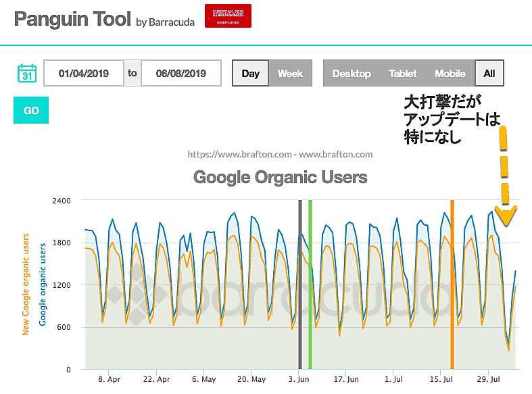Click the 3. Jun axis label
Viewport: 532px width, 394px height.
pyautogui.click(x=299, y=379)
